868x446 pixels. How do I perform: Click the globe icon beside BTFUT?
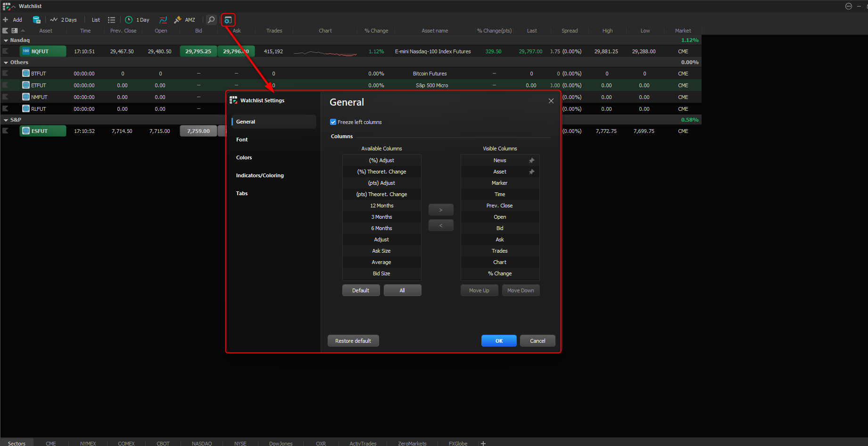[26, 73]
